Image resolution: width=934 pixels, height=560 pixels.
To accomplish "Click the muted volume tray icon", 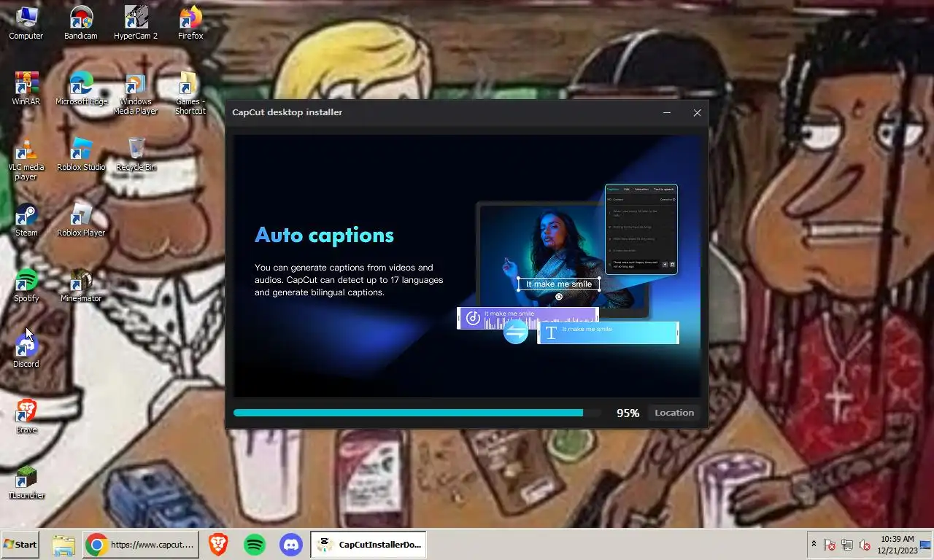I will tap(865, 545).
